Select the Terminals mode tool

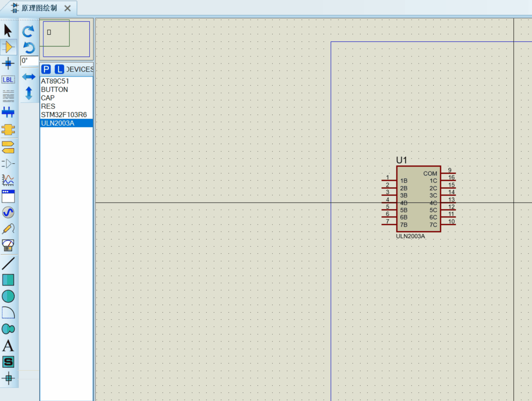point(8,147)
